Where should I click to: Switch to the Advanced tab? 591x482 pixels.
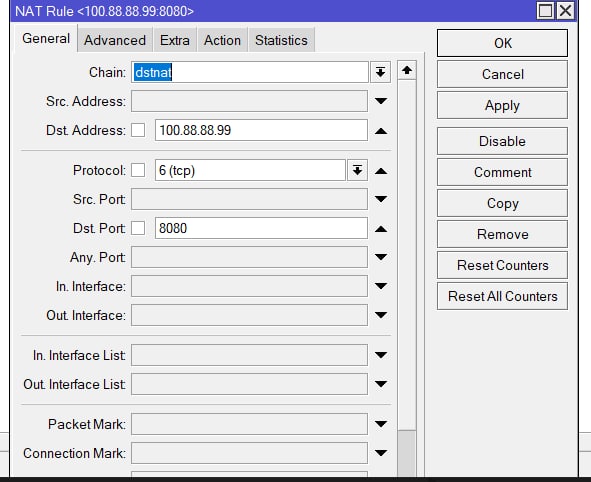pyautogui.click(x=115, y=40)
